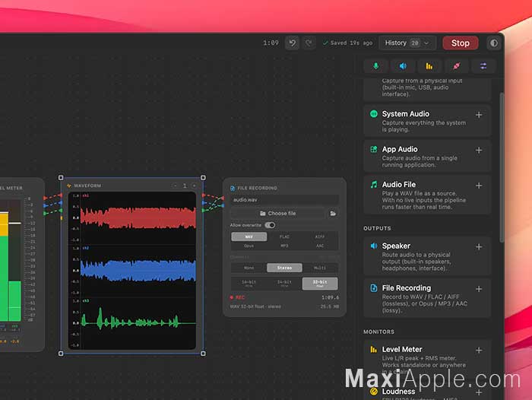Click the 1:09 elapsed time in toolbar
The height and width of the screenshot is (400, 532).
(271, 43)
